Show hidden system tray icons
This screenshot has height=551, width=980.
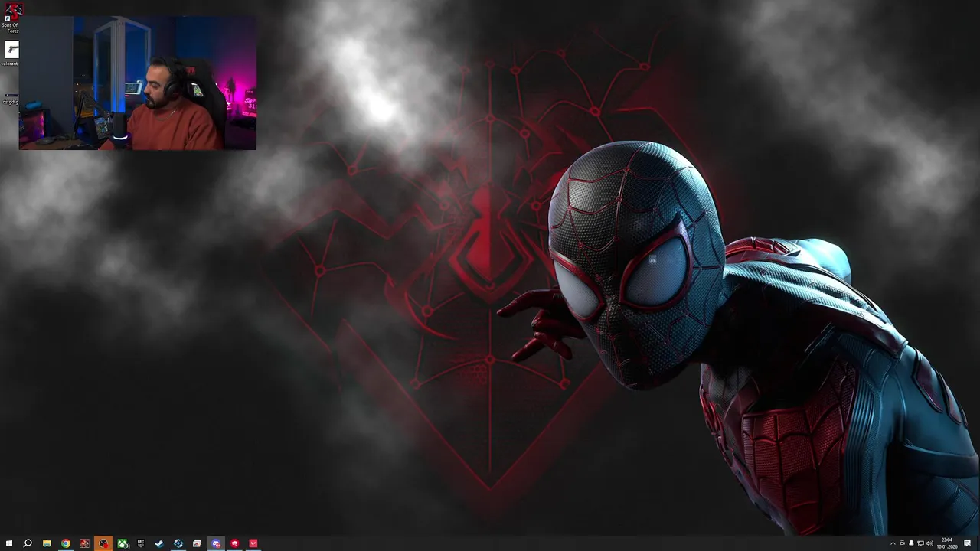(893, 543)
